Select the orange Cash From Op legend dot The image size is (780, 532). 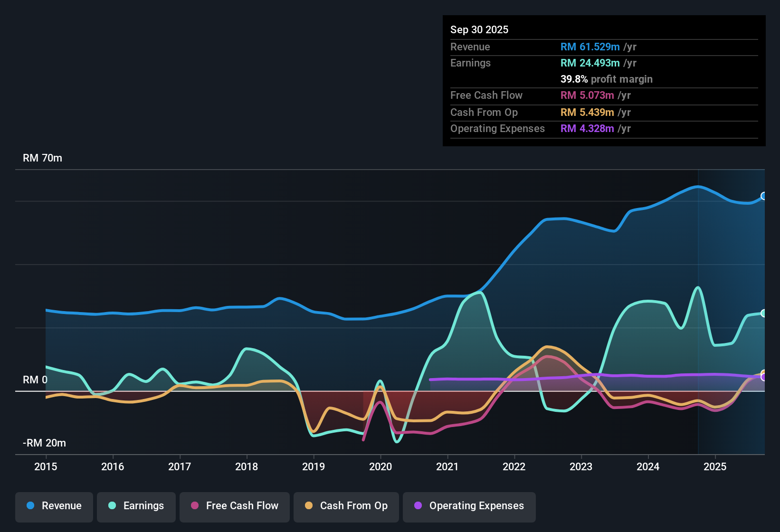coord(309,506)
